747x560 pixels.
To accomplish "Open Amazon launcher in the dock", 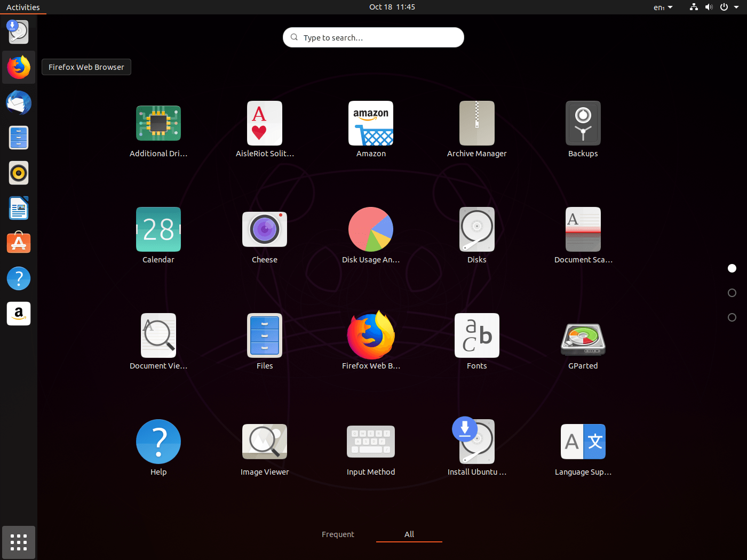I will 19,314.
